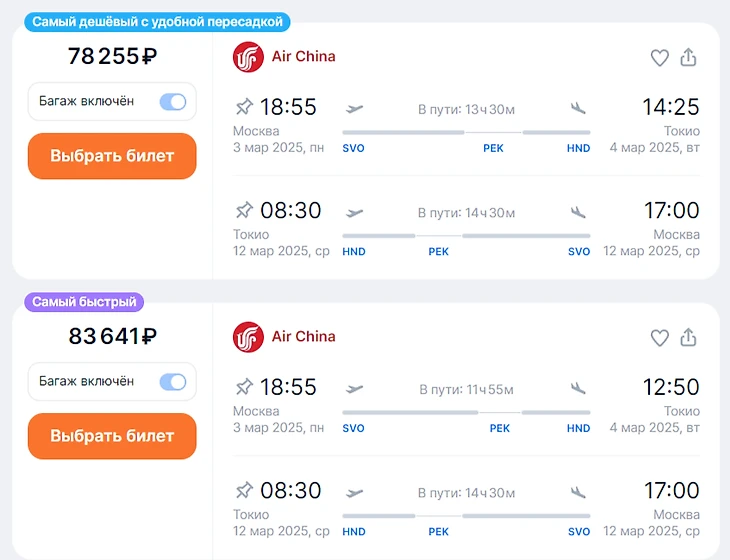Pin the 08:30 return in fastest ticket
730x560 pixels.
click(244, 491)
